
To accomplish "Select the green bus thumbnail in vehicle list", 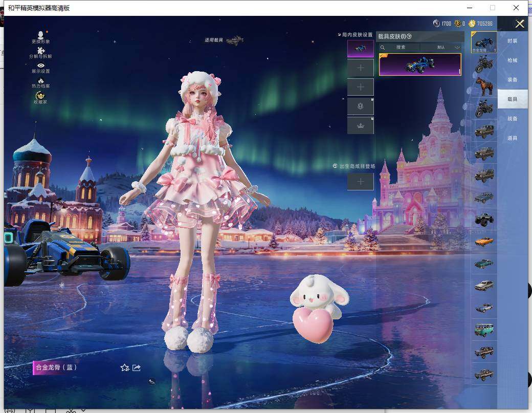I will [483, 330].
